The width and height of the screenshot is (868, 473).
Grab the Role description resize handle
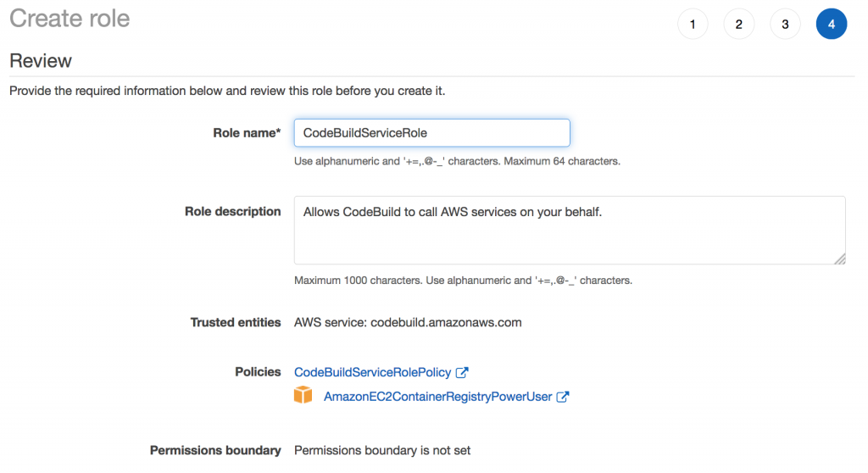click(839, 259)
